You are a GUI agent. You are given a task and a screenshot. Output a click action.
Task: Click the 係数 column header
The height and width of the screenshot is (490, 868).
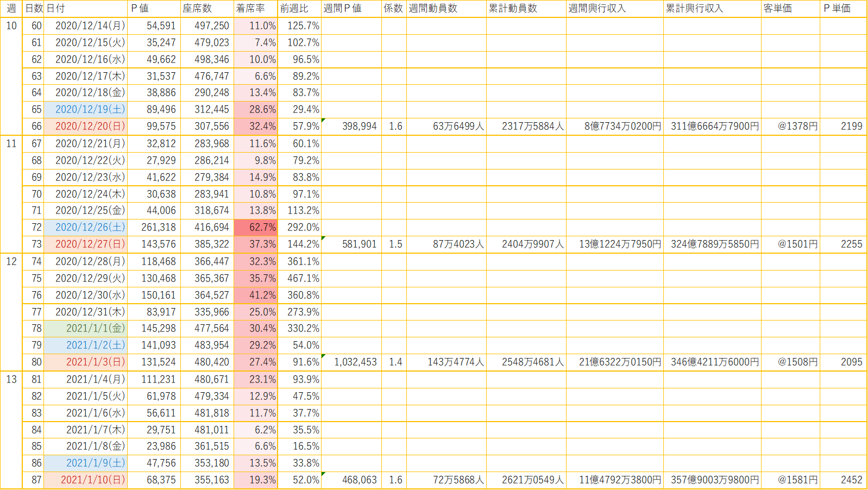[x=394, y=9]
